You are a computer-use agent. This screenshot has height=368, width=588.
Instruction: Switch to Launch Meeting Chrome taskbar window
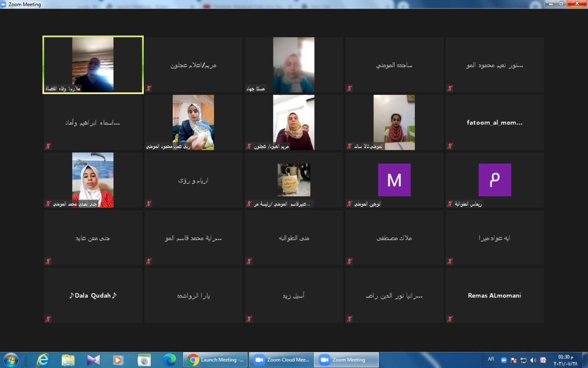pos(215,360)
